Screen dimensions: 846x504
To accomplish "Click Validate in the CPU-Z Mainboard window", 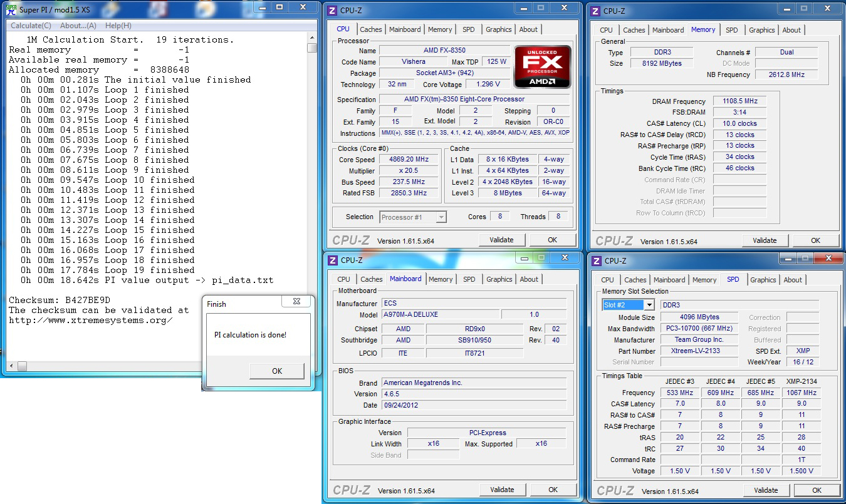I will (503, 490).
